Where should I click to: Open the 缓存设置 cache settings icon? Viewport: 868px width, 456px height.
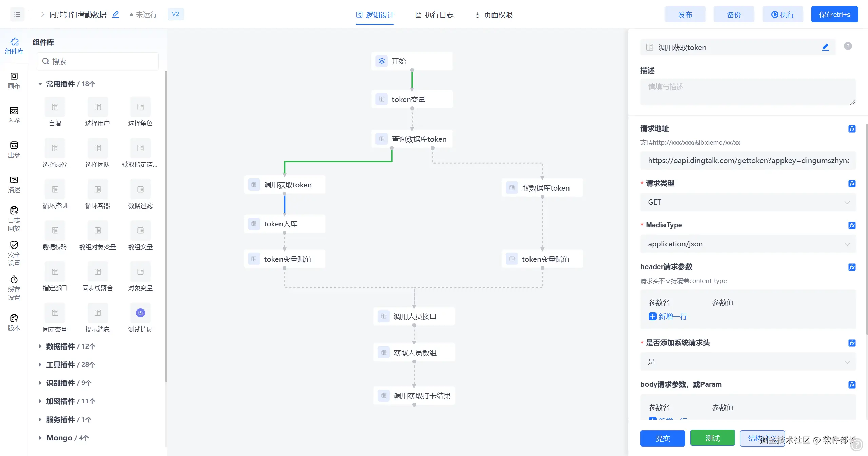tap(14, 288)
